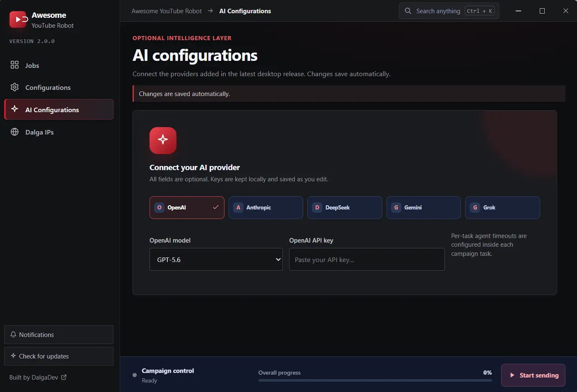Viewport: 577px width, 392px height.
Task: Click the "AI configurations" page title
Action: coord(195,55)
